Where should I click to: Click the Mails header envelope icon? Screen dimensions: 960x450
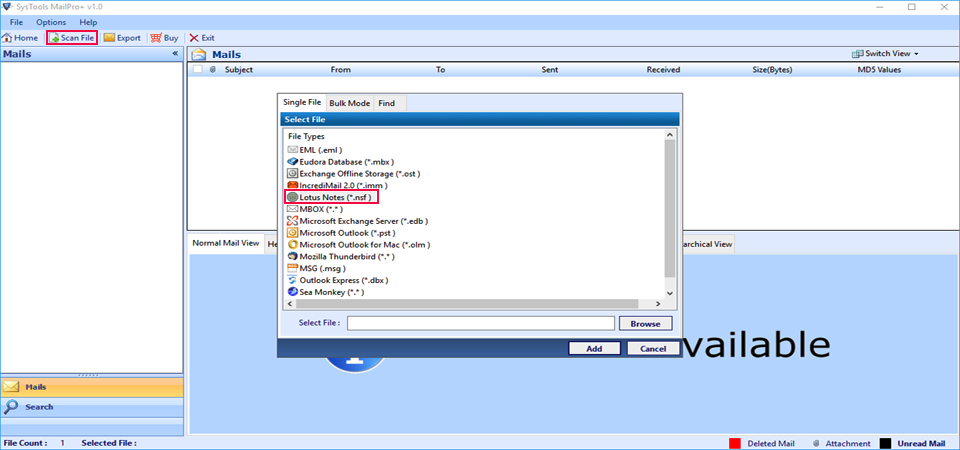pyautogui.click(x=199, y=54)
